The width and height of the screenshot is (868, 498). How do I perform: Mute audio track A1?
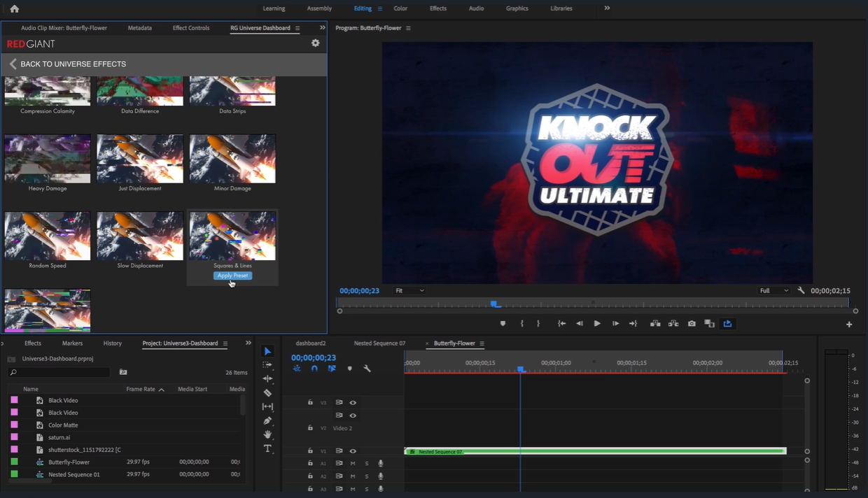353,464
